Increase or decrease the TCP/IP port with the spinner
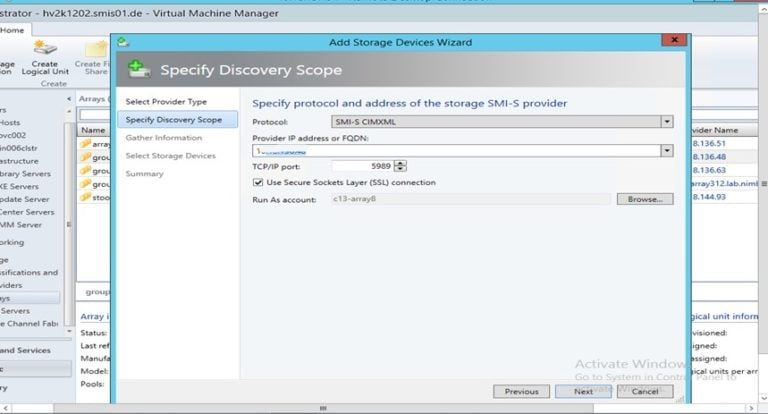This screenshot has width=768, height=414. tap(401, 166)
